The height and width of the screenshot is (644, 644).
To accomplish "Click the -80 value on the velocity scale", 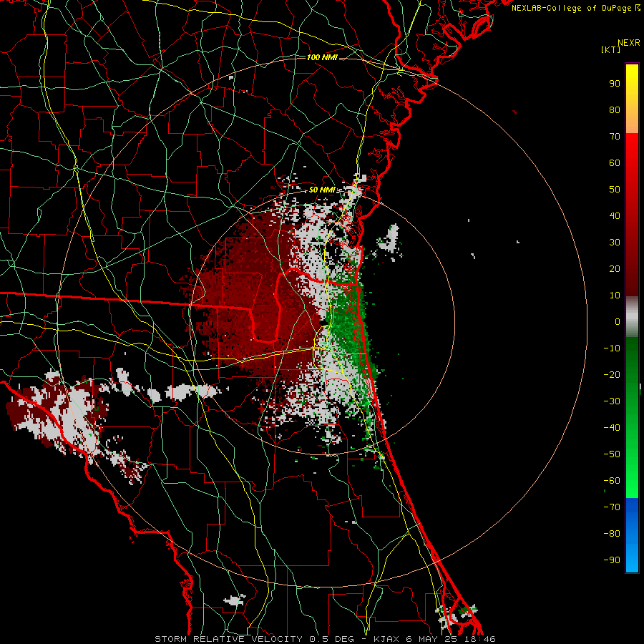I will pyautogui.click(x=612, y=534).
